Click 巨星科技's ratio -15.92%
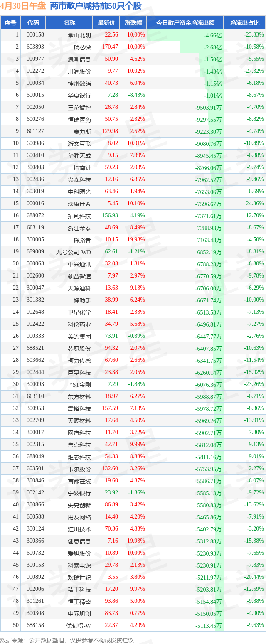This screenshot has width=266, height=644. [254, 372]
